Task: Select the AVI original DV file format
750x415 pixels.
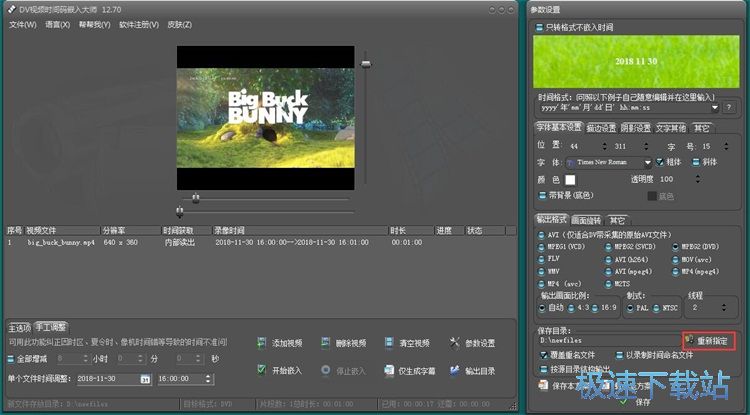Action: point(541,235)
